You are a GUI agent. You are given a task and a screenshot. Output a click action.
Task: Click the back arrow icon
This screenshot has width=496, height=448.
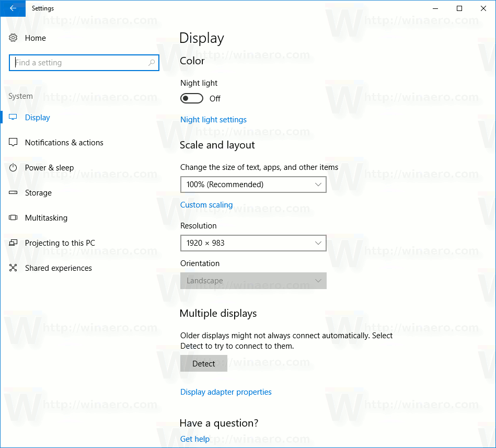13,8
